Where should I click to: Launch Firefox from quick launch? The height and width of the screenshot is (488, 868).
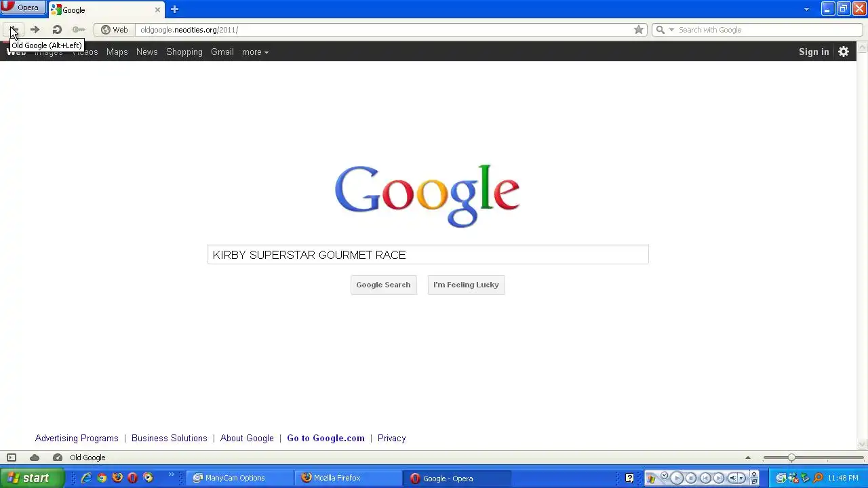click(117, 478)
